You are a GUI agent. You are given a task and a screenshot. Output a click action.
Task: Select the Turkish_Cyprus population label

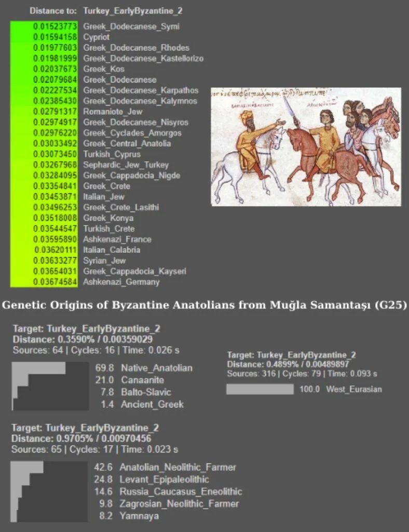(112, 154)
